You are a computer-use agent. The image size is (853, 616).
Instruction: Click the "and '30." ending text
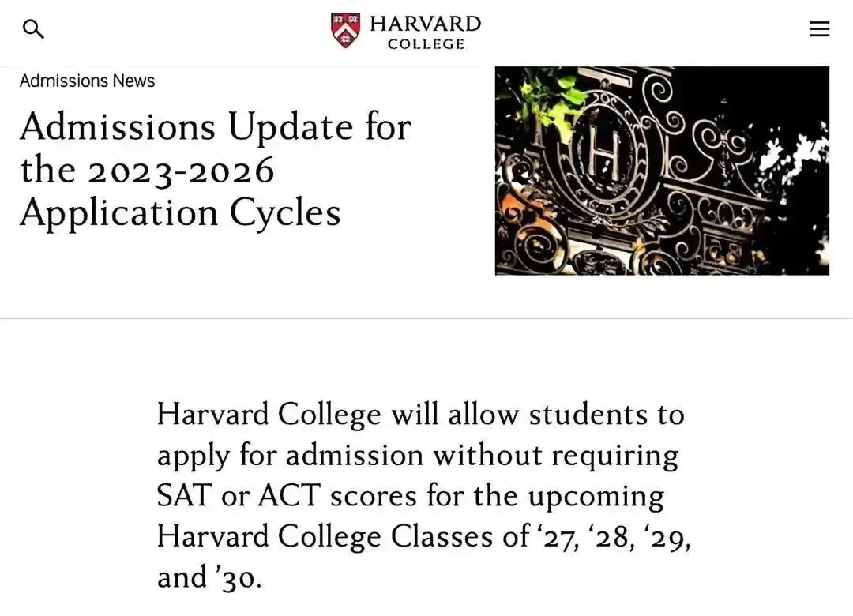pyautogui.click(x=209, y=577)
